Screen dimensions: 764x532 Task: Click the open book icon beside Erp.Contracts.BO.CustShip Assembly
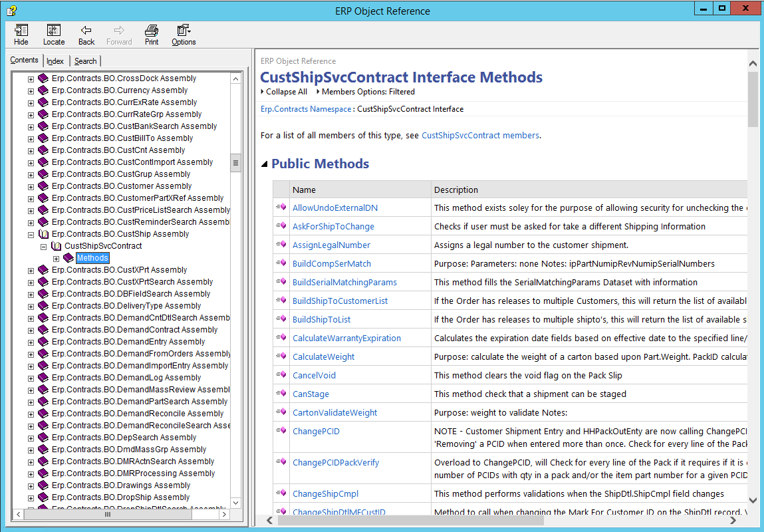click(43, 234)
